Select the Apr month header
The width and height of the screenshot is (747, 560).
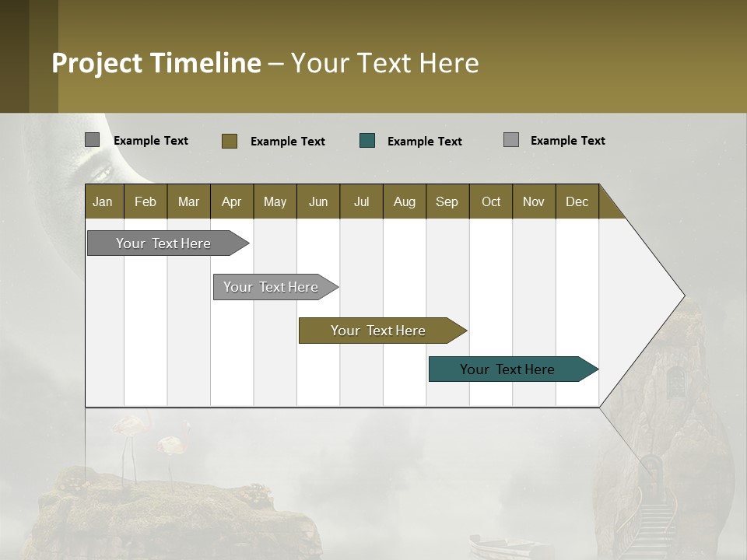coord(232,201)
